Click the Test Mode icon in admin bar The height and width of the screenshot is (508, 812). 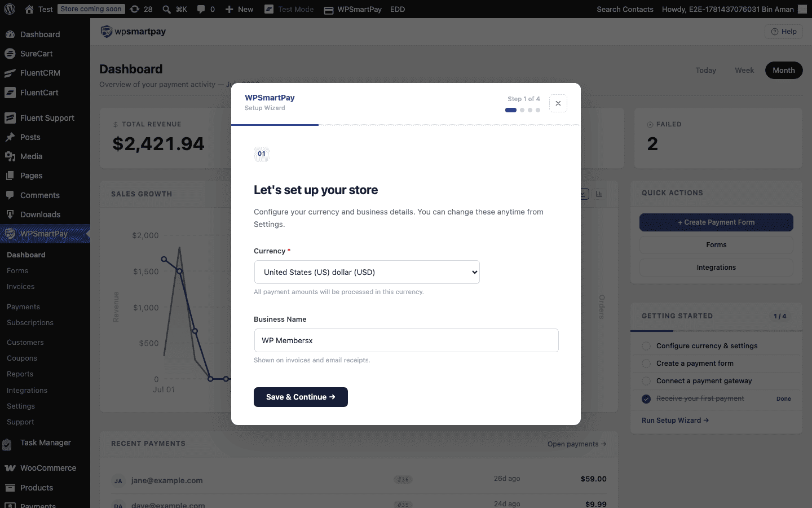coord(269,9)
